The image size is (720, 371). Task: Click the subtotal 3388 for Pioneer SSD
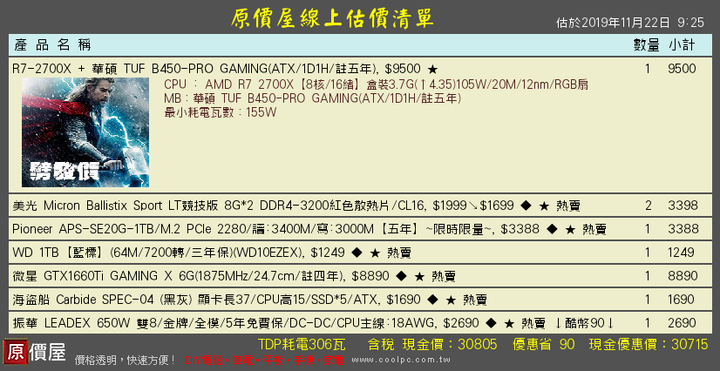(x=683, y=229)
